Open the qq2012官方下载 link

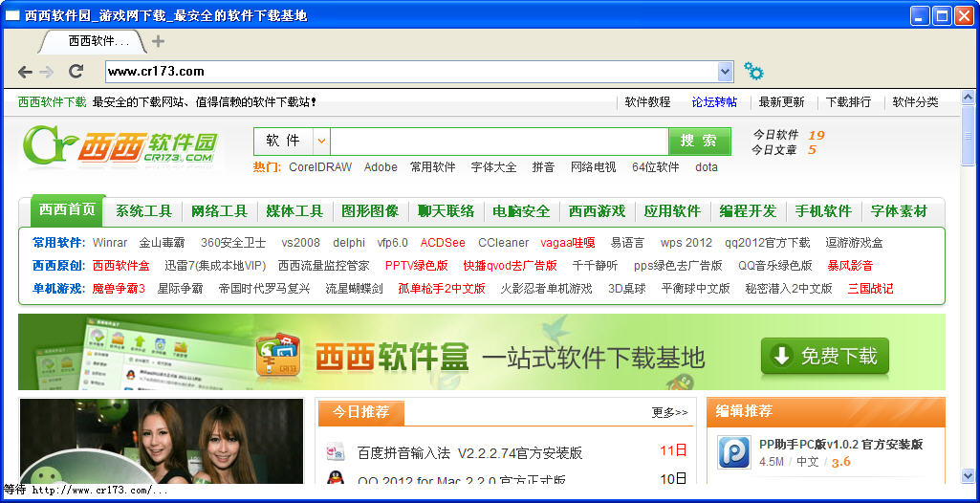768,243
